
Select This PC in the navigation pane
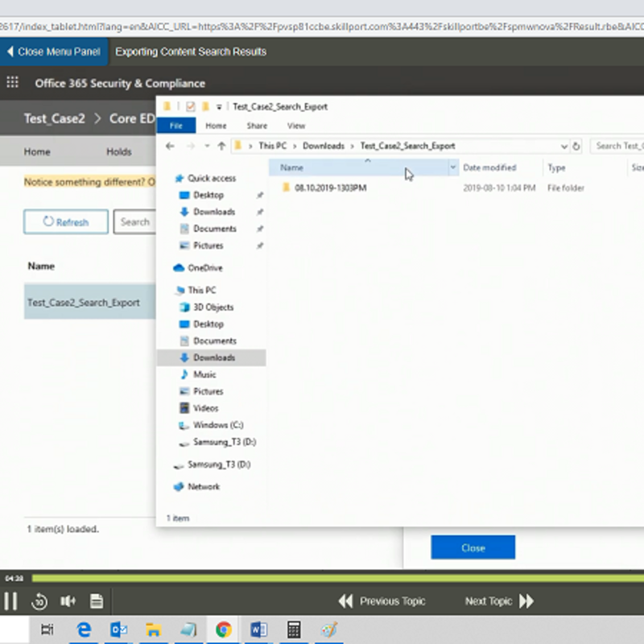click(201, 291)
